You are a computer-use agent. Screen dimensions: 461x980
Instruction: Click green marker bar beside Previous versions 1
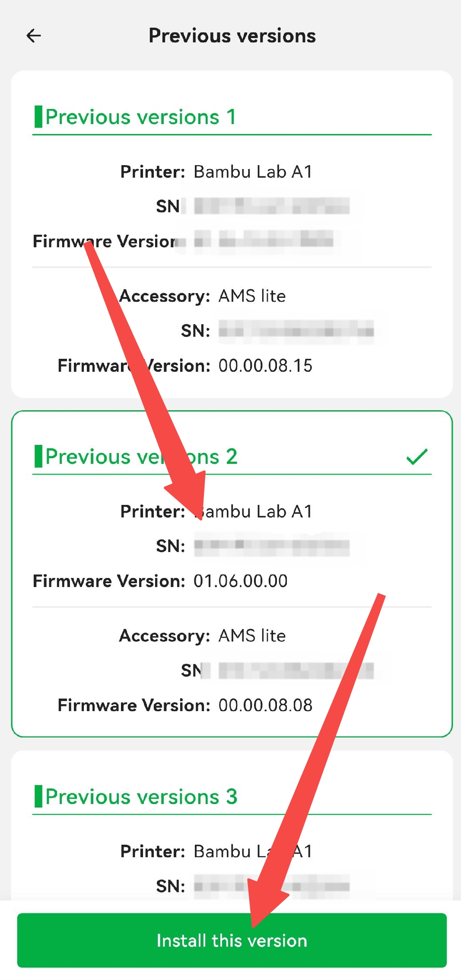coord(38,117)
